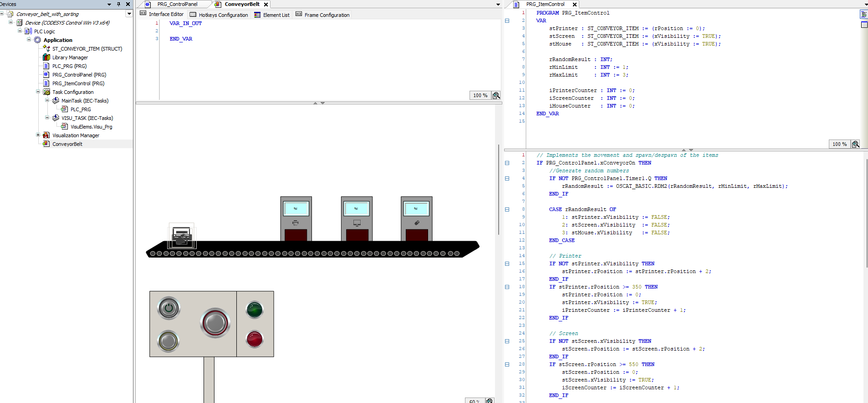The height and width of the screenshot is (403, 868).
Task: Open PRG_ItemControl (PRG) in tree
Action: [x=78, y=83]
